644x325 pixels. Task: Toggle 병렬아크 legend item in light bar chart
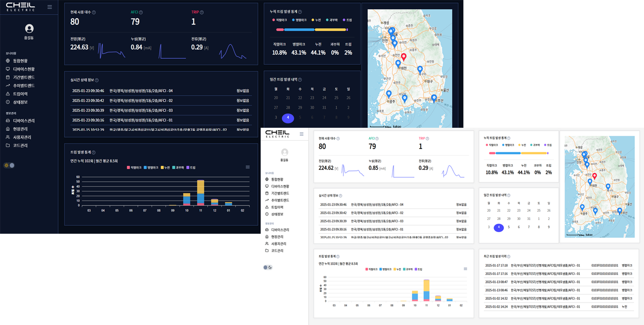(x=386, y=269)
